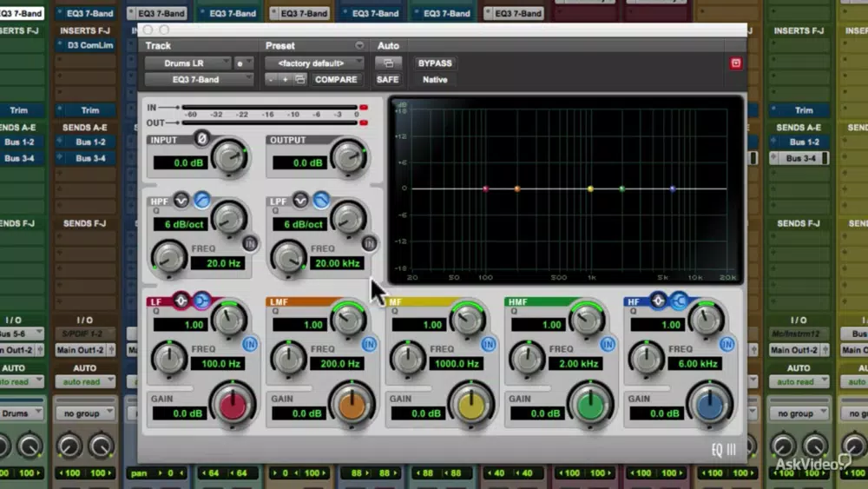Image resolution: width=868 pixels, height=489 pixels.
Task: Click the blue HF point on the EQ graph
Action: tap(673, 188)
